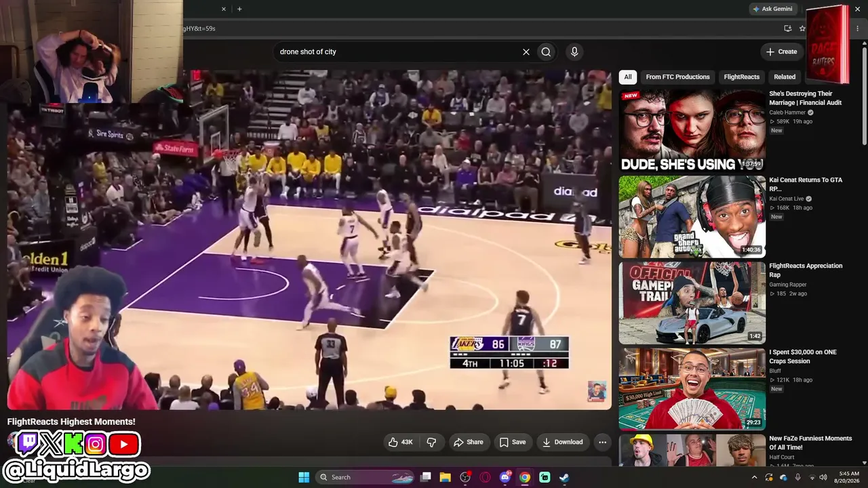Select the FlightReacts filter chip
This screenshot has width=868, height=488.
(741, 77)
